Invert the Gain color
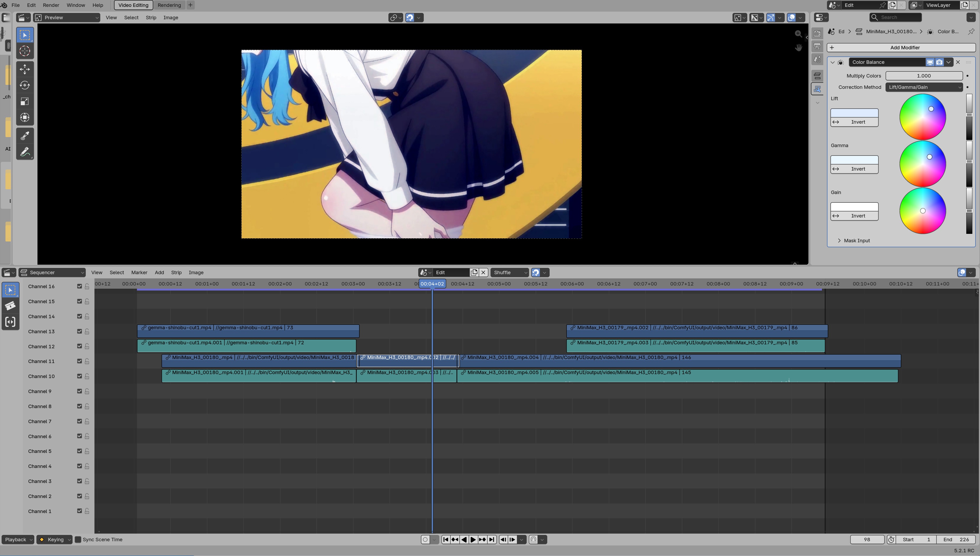The height and width of the screenshot is (556, 980). click(x=854, y=216)
